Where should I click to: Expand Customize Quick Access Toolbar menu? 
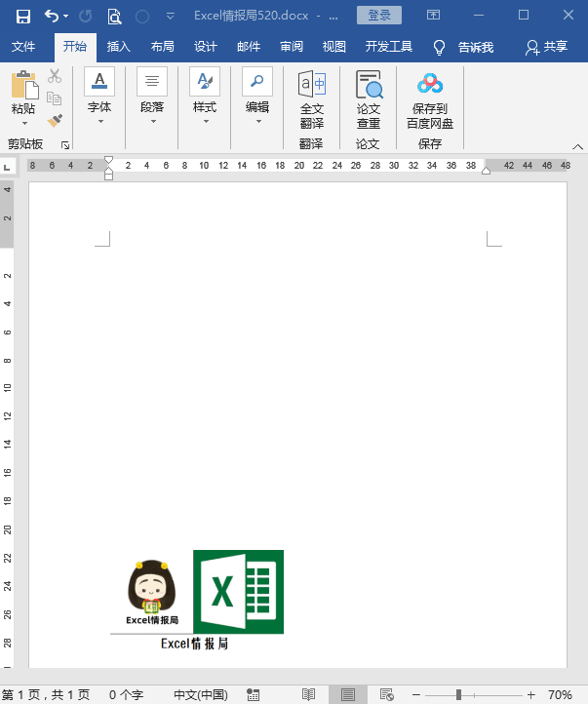[170, 17]
